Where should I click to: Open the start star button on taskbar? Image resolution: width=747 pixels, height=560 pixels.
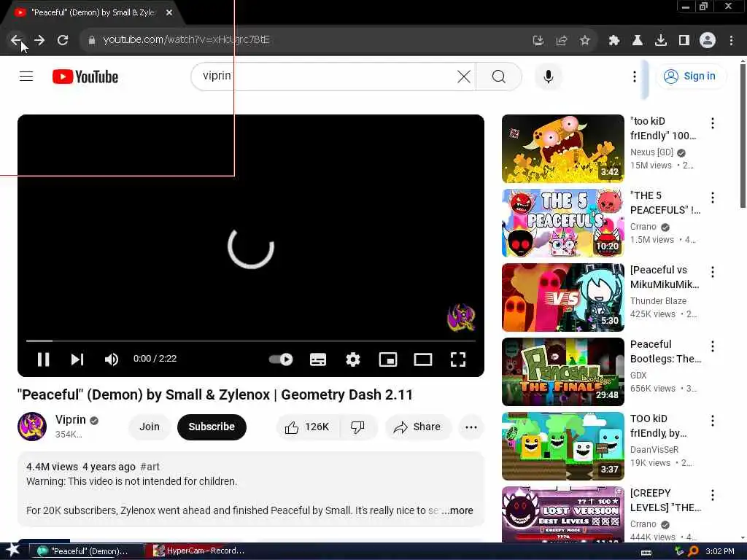[x=12, y=551]
